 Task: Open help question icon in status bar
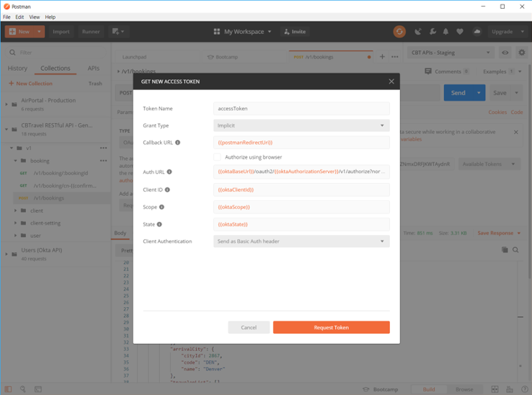[x=524, y=389]
